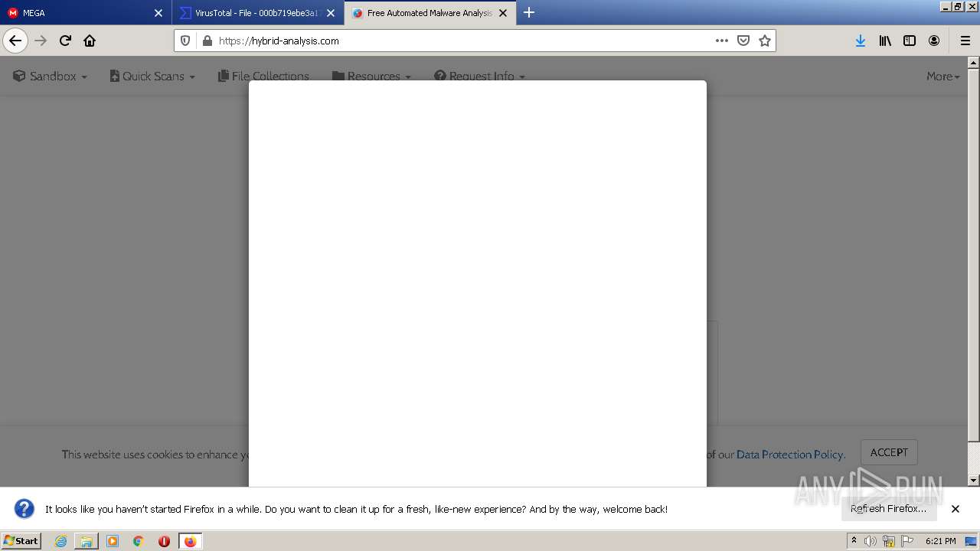Click the blue question mark notification icon
Viewport: 980px width, 551px height.
click(24, 509)
